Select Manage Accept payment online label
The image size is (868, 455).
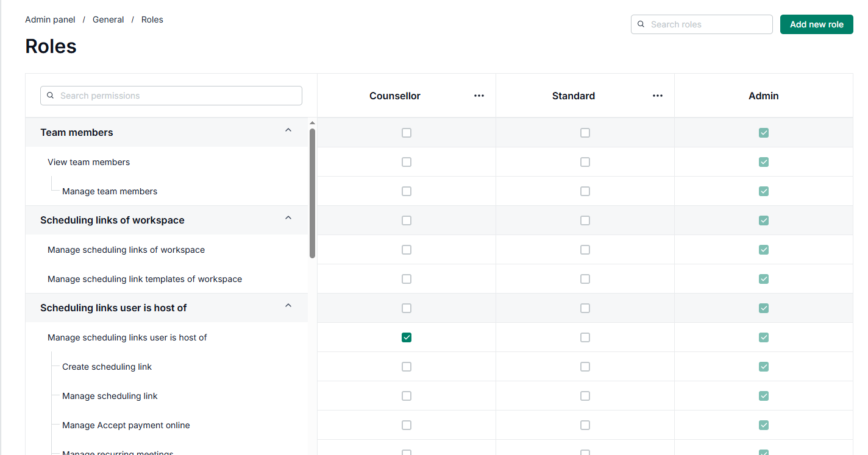126,425
